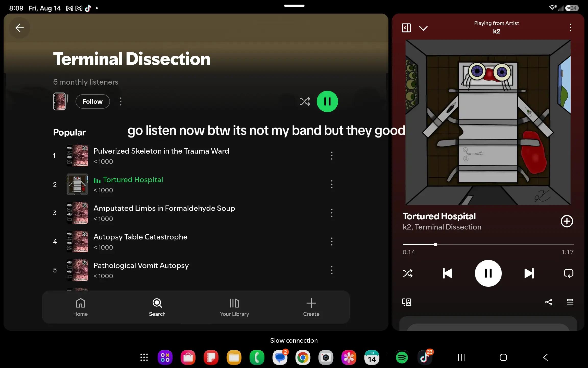Tap the system back navigation button
This screenshot has width=588, height=368.
click(545, 357)
